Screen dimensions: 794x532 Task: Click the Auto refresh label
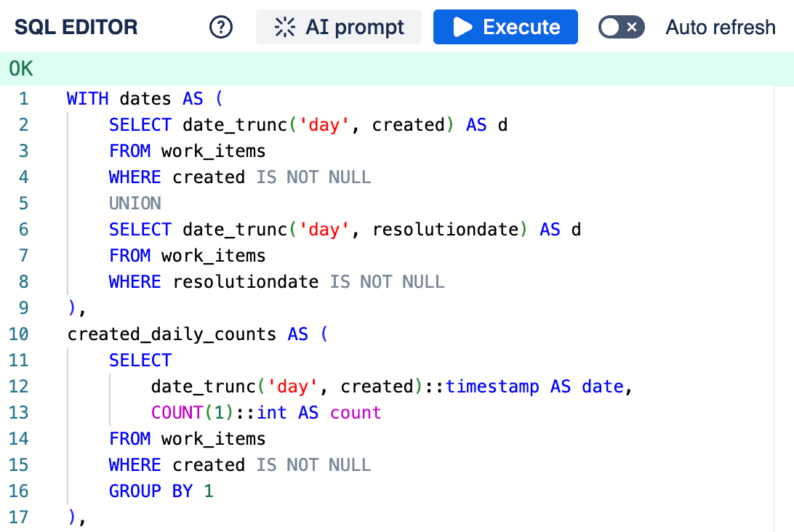pos(721,28)
